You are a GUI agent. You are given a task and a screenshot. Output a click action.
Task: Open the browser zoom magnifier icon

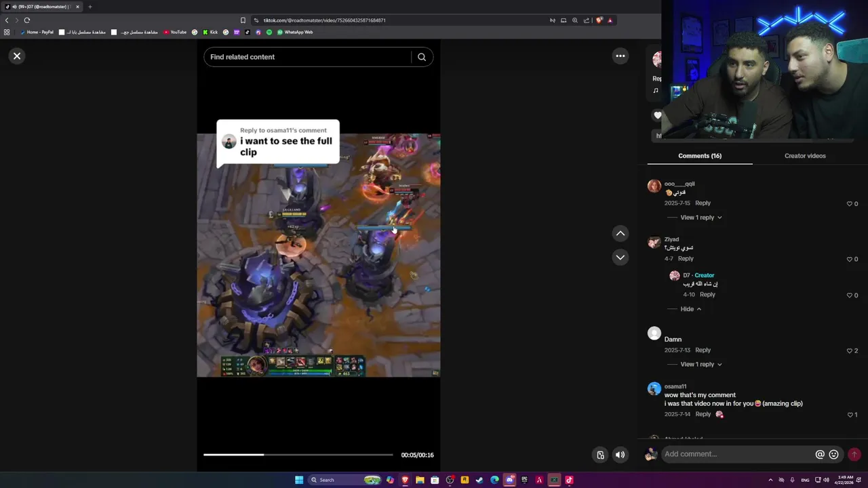coord(575,20)
